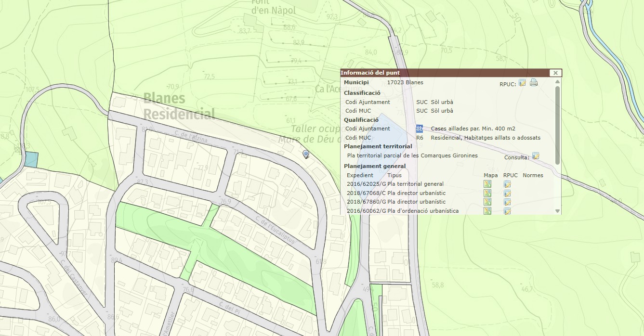Image resolution: width=644 pixels, height=336 pixels.
Task: Click the Blanes Residencial map label
Action: point(179,106)
